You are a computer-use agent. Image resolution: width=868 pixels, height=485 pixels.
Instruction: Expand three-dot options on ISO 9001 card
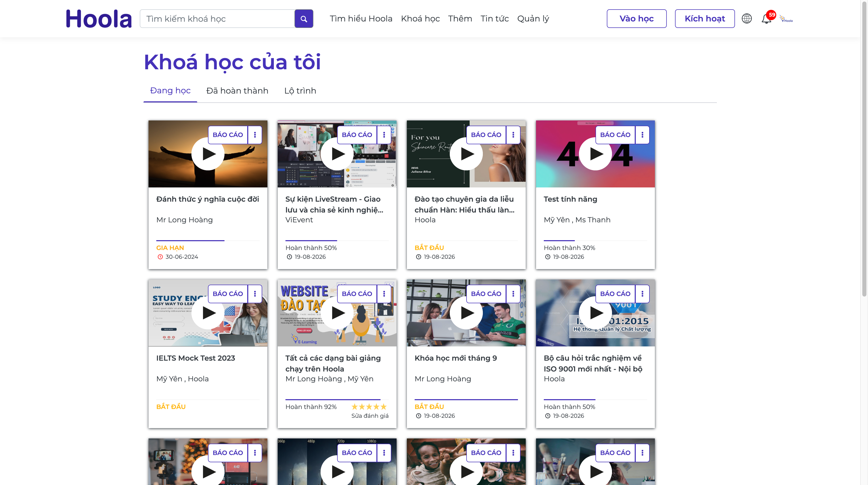pos(642,294)
